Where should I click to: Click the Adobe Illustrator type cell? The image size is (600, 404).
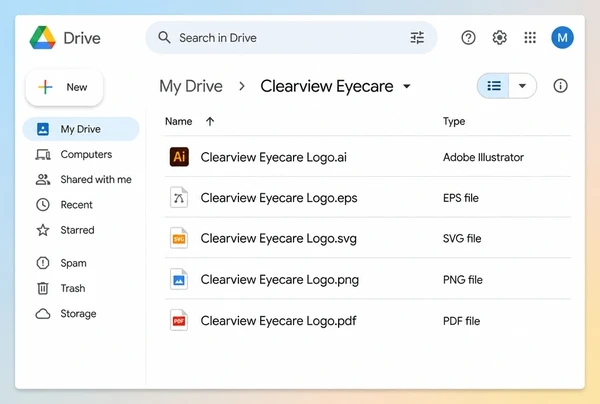483,157
